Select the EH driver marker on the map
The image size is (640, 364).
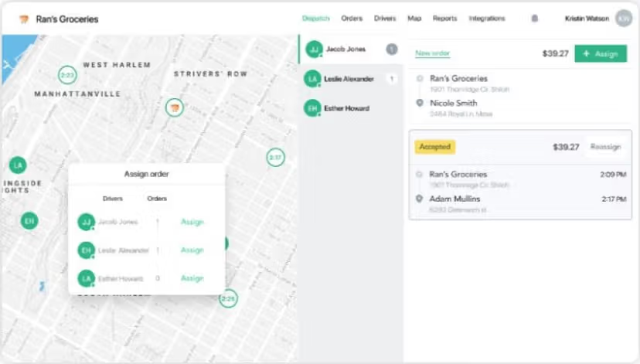[x=29, y=221]
